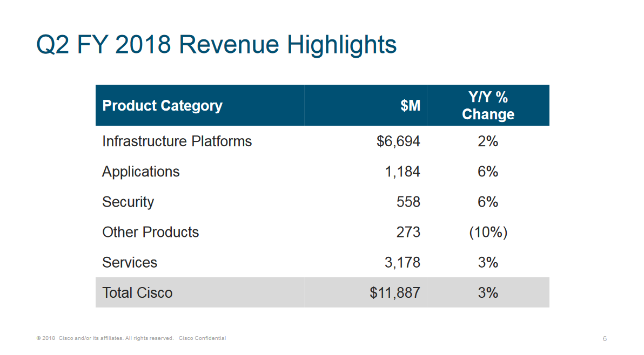Select the "(10%)" change for Other Products
This screenshot has height=355, width=644.
point(488,233)
